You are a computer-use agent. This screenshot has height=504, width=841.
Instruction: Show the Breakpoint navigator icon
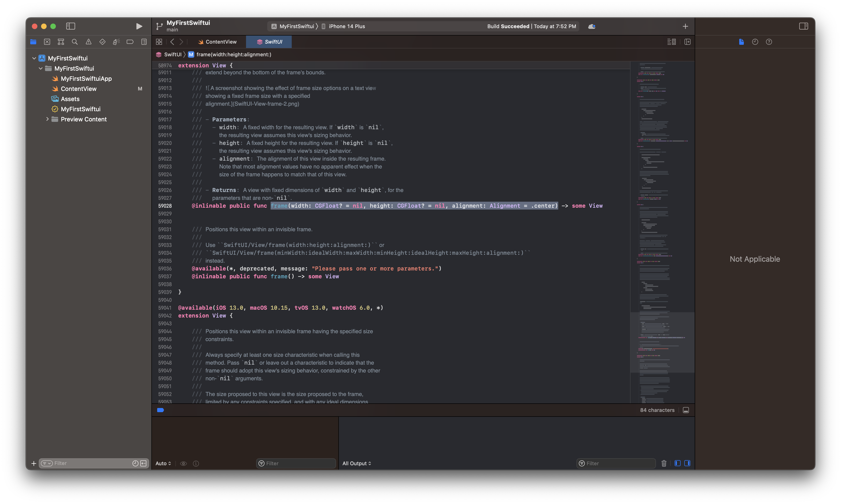[130, 42]
